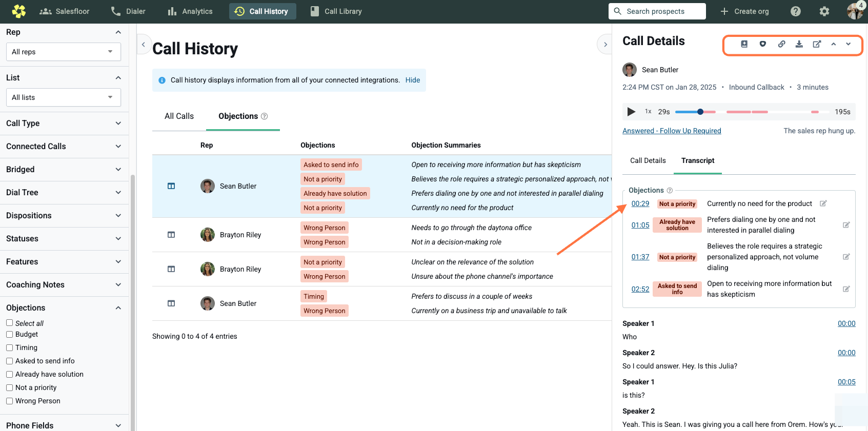
Task: Open details panel icon for Sean Butler Timing row
Action: tap(171, 303)
